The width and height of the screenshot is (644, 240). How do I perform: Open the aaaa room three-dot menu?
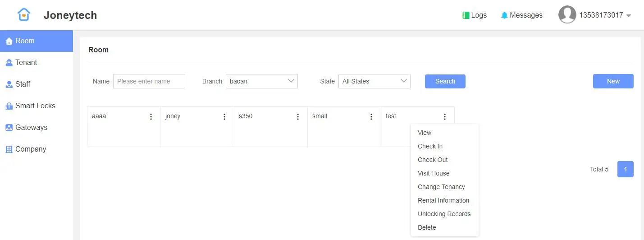(151, 117)
